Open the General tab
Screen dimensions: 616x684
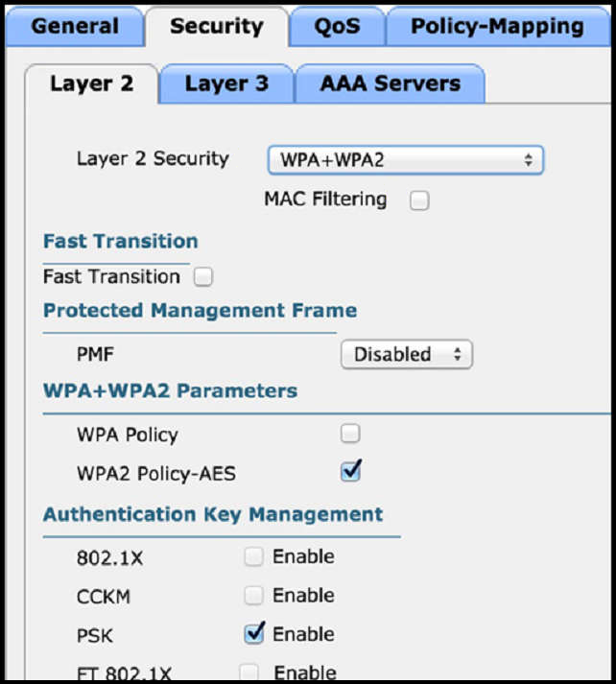(75, 26)
